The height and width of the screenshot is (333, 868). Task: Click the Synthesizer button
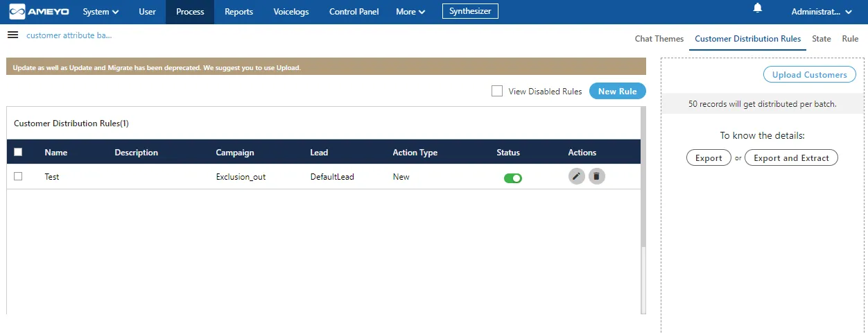[470, 11]
